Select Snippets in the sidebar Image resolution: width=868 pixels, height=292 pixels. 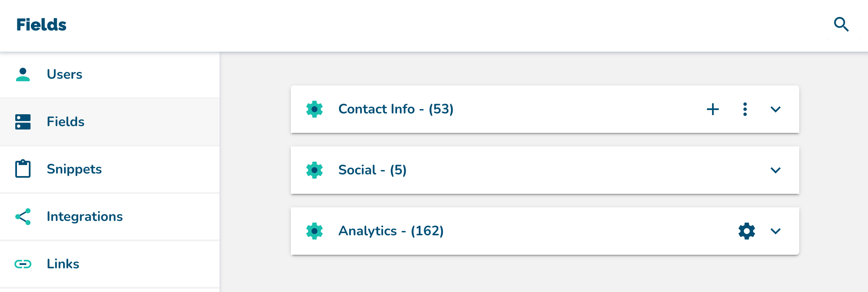coord(110,169)
